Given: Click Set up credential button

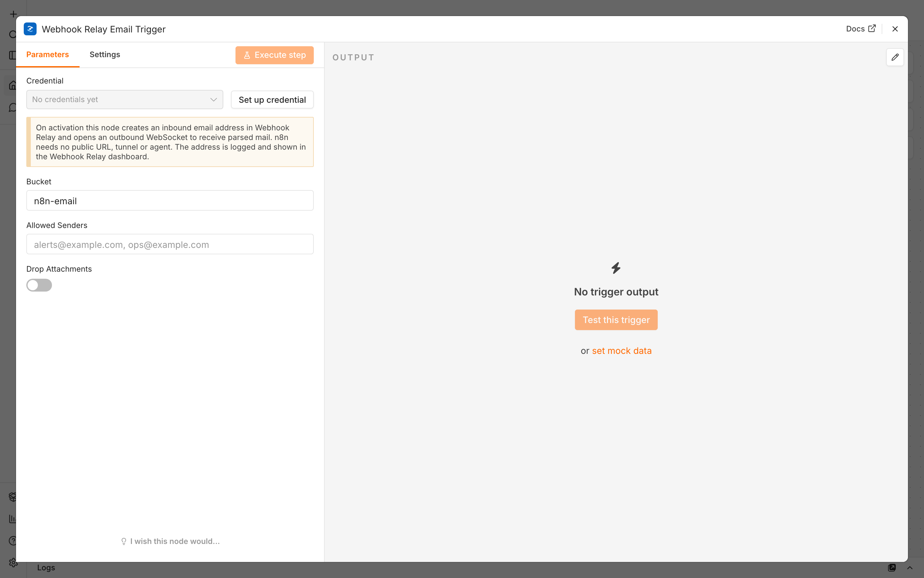Looking at the screenshot, I should 272,100.
